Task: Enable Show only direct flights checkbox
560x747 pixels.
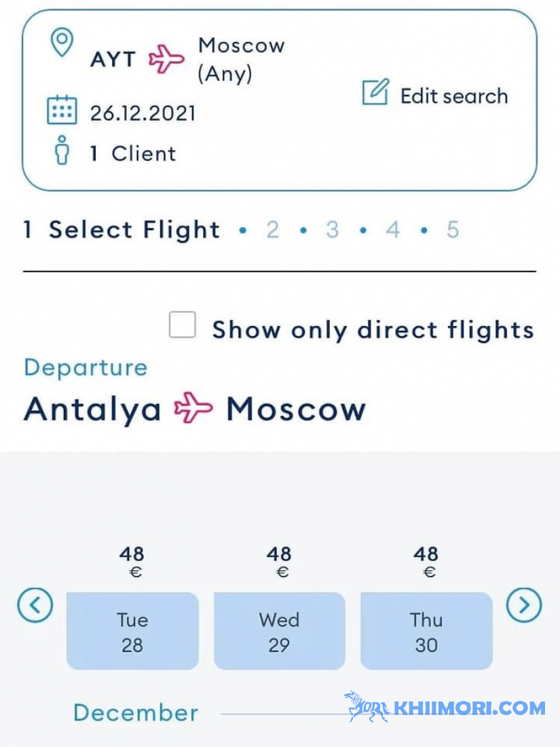Action: tap(183, 325)
